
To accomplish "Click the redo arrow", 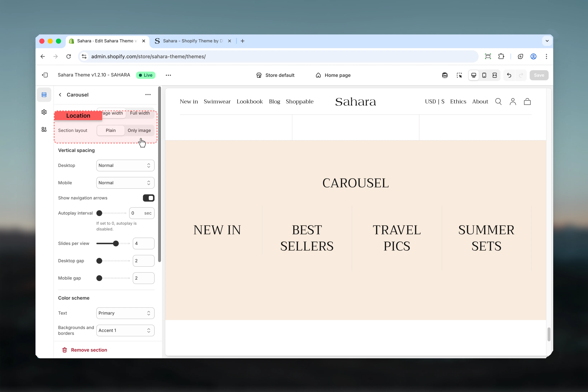I will point(521,75).
